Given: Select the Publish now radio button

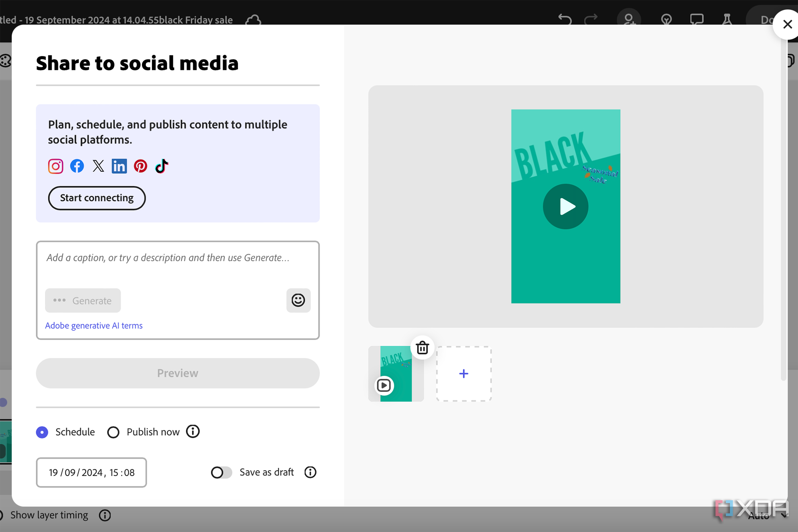Looking at the screenshot, I should point(113,432).
